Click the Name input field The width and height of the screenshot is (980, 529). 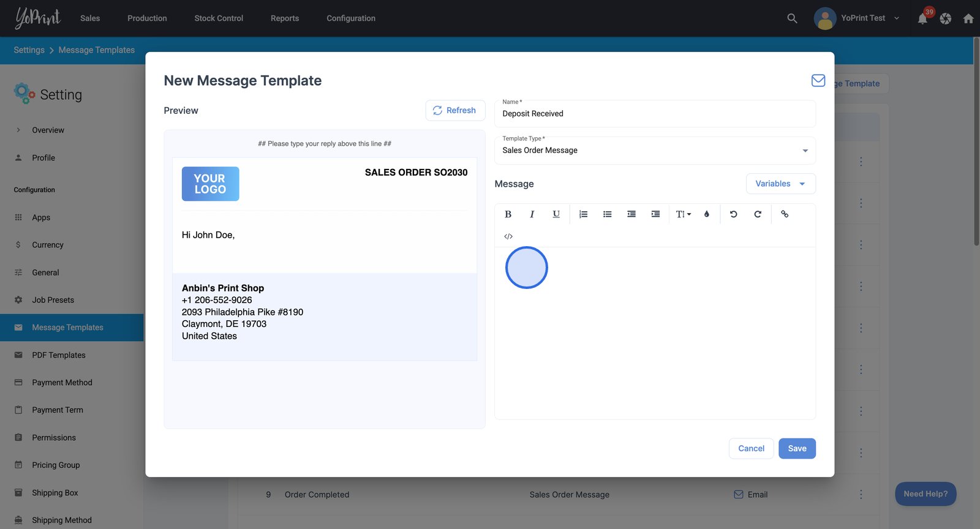(x=655, y=114)
